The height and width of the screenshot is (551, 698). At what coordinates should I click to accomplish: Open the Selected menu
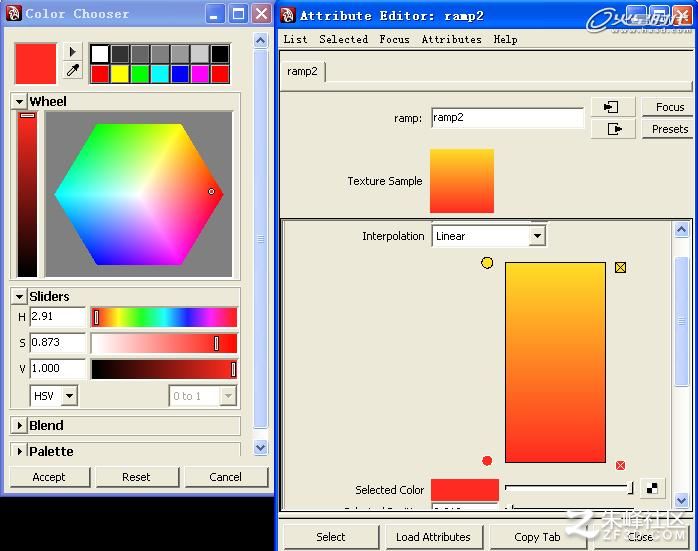[344, 39]
